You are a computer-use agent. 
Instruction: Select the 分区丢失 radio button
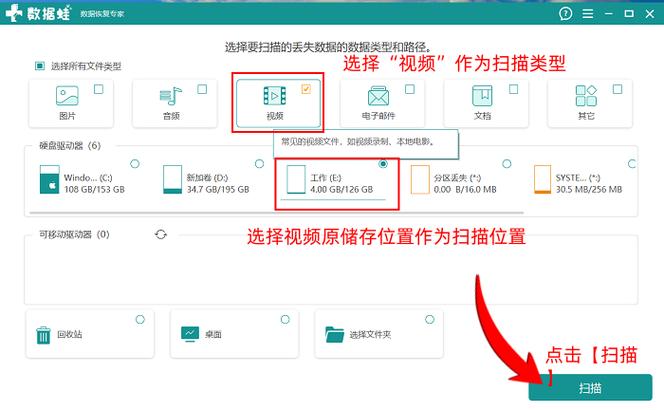coord(506,164)
